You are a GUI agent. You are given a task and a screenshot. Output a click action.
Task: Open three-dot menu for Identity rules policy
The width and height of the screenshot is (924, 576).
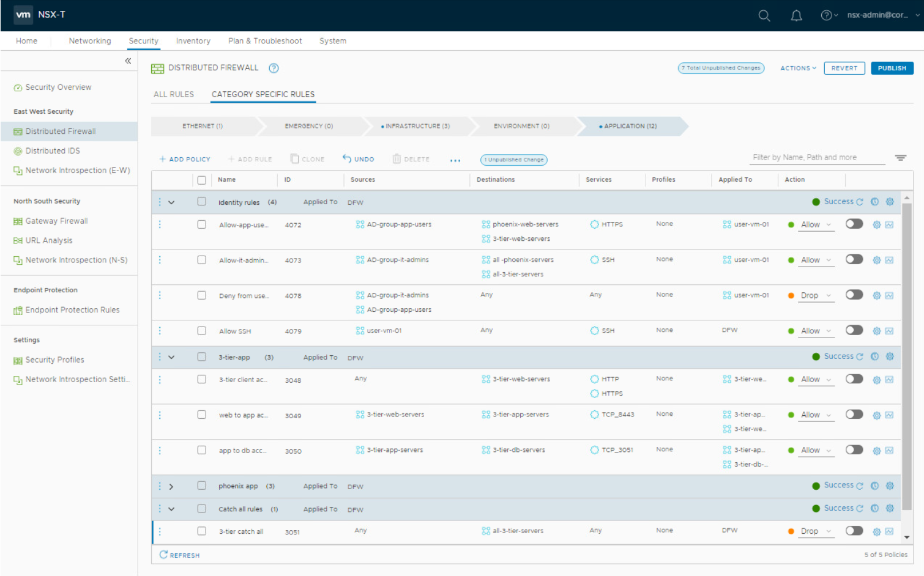pyautogui.click(x=160, y=202)
